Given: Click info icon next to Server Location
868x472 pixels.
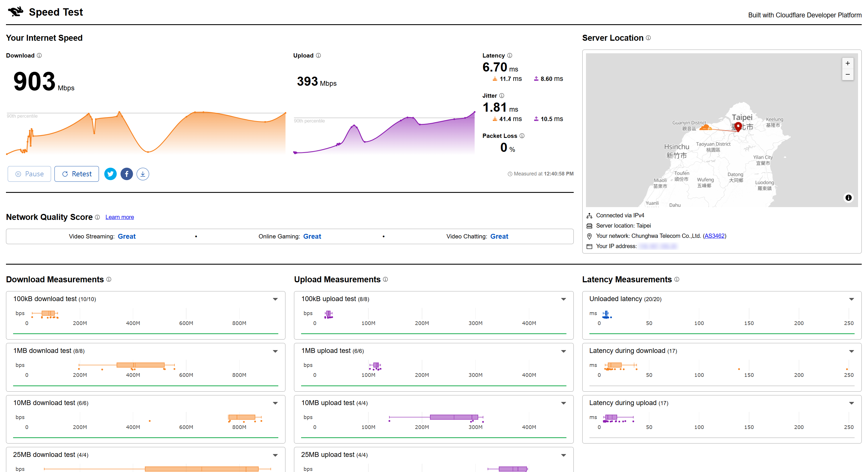Looking at the screenshot, I should 648,38.
